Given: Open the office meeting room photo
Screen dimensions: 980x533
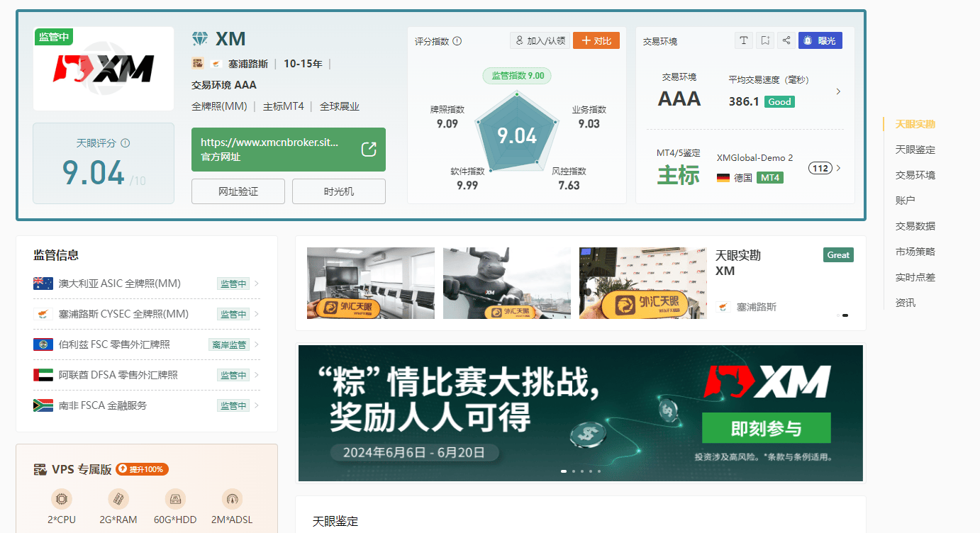Looking at the screenshot, I should click(371, 283).
